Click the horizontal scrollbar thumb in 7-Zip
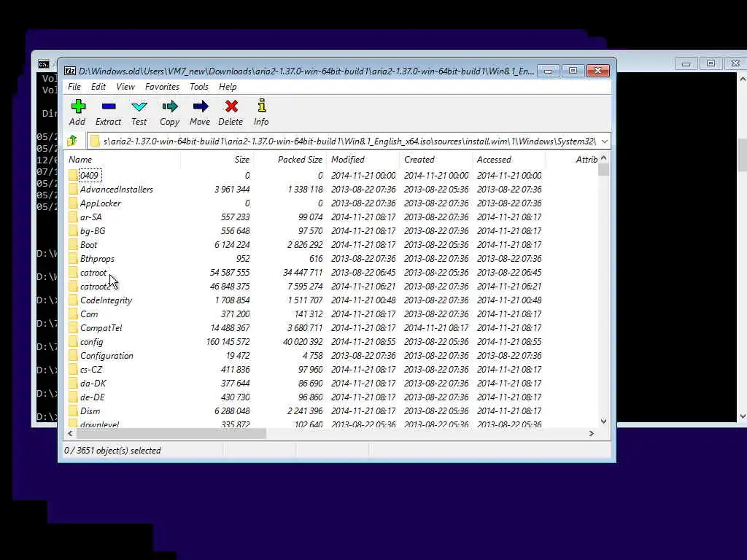Image resolution: width=747 pixels, height=560 pixels. [171, 433]
